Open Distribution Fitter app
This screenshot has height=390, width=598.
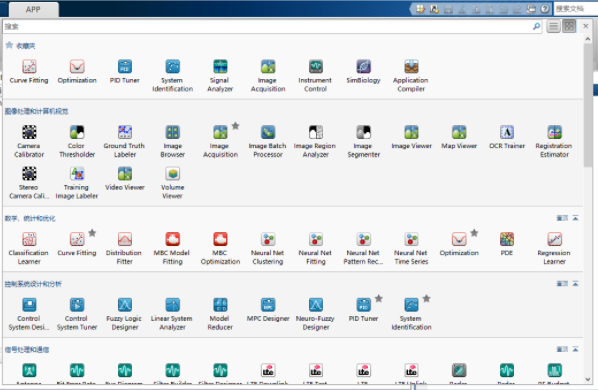[125, 248]
